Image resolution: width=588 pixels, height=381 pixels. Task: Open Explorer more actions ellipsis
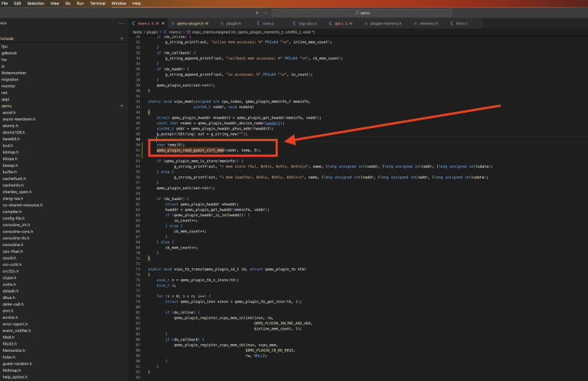(x=121, y=23)
